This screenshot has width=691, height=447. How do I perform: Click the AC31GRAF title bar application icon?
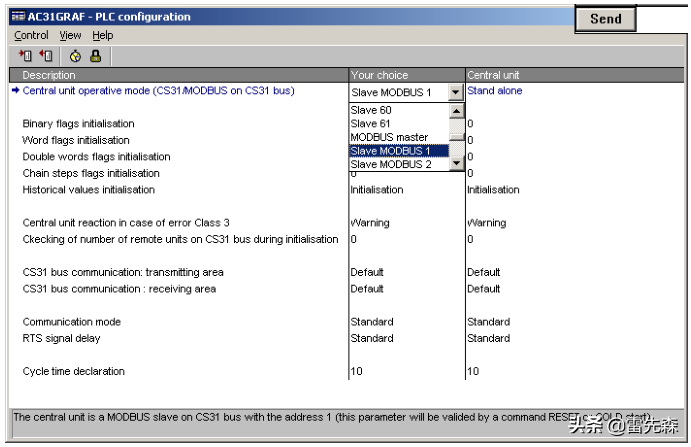[18, 18]
